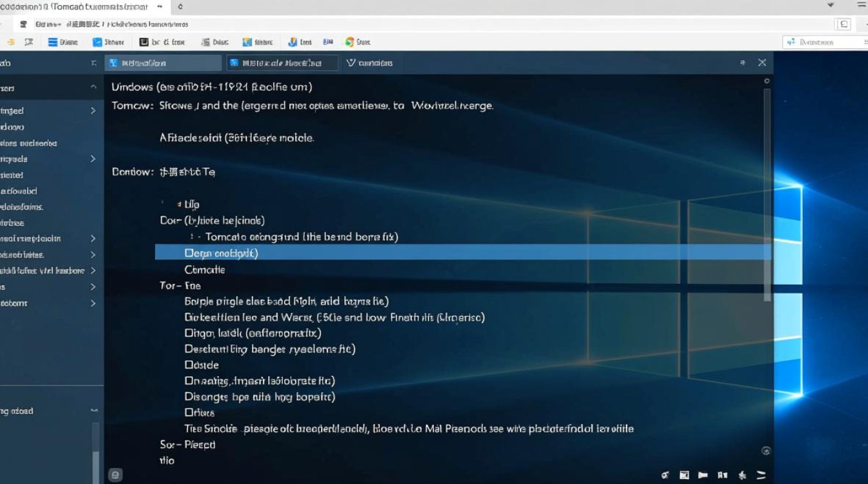Select the chevron icon at far bottom right

(761, 475)
